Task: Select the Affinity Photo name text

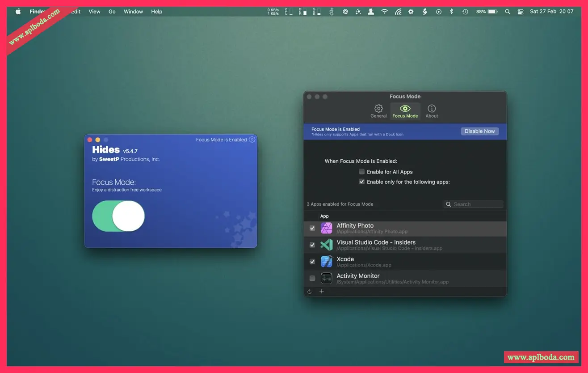Action: click(x=355, y=225)
